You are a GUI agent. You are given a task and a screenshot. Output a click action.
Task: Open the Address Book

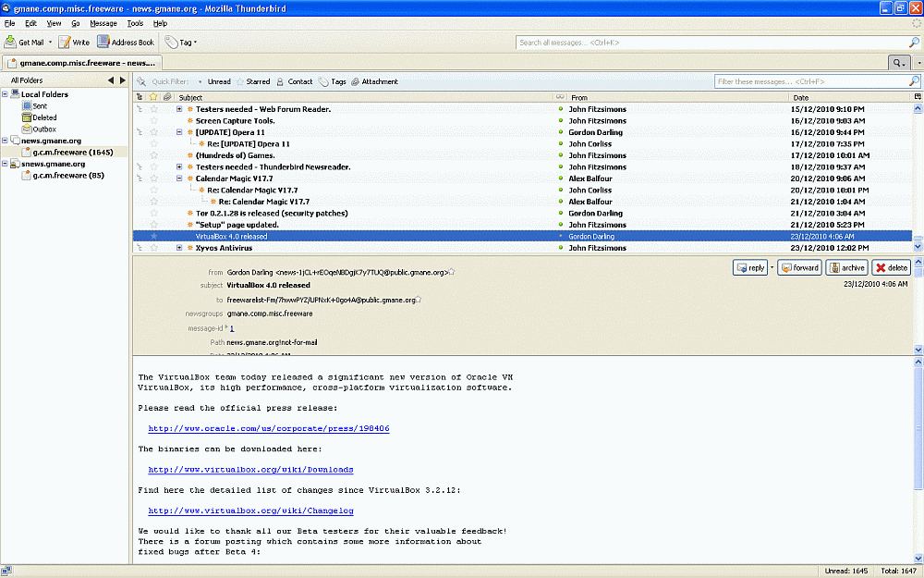point(127,43)
